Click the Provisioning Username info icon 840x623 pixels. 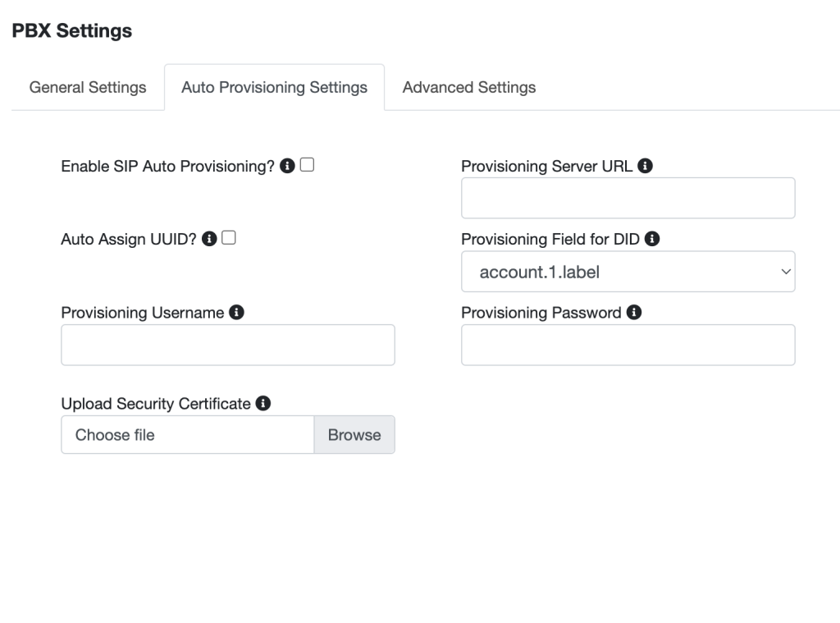(x=236, y=313)
